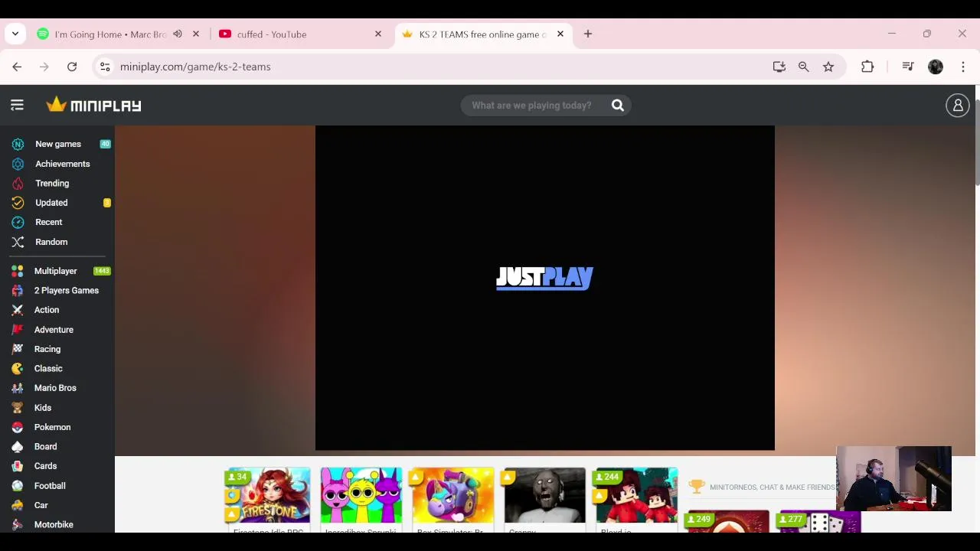Click the 2 Players Games icon
This screenshot has height=551, width=980.
coord(18,291)
